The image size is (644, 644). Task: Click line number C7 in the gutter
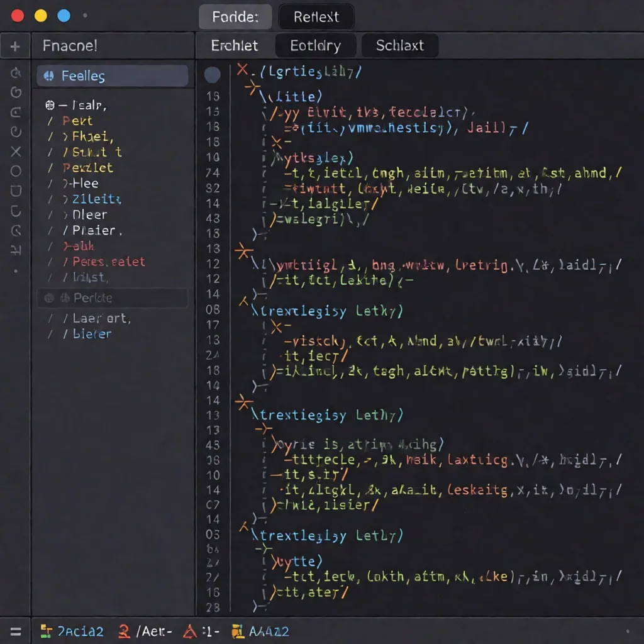click(213, 505)
